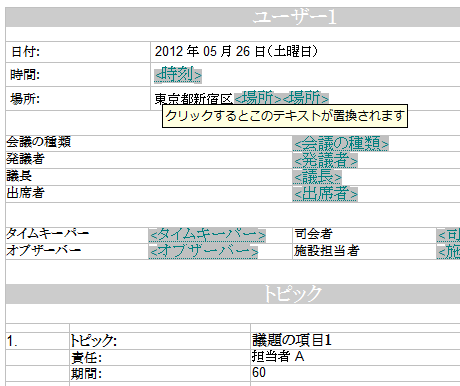
Task: Click the 議長 label
Action: click(19, 176)
